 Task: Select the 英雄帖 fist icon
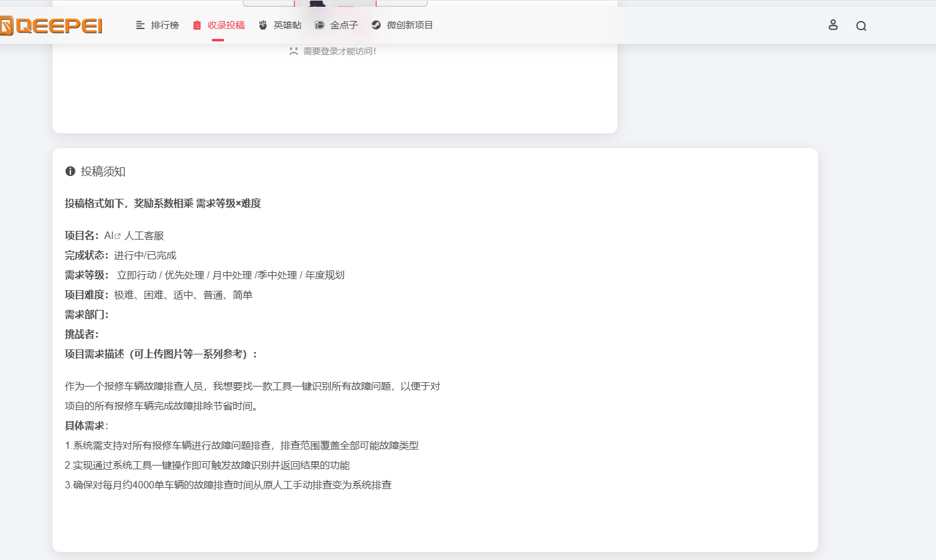tap(262, 25)
